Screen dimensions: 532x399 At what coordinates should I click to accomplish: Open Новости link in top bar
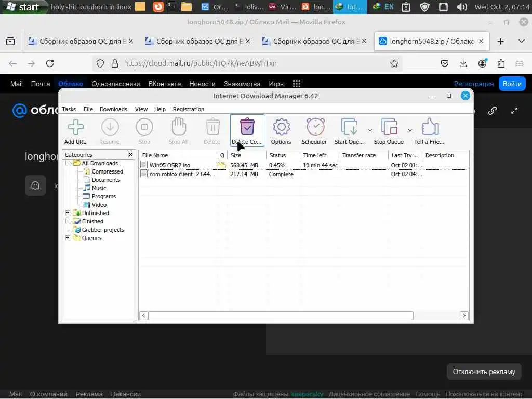[202, 84]
